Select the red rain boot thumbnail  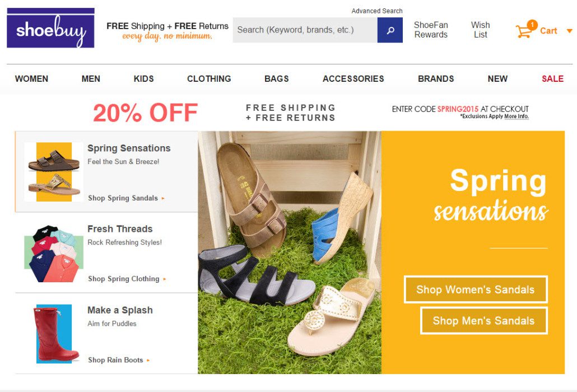pos(54,334)
